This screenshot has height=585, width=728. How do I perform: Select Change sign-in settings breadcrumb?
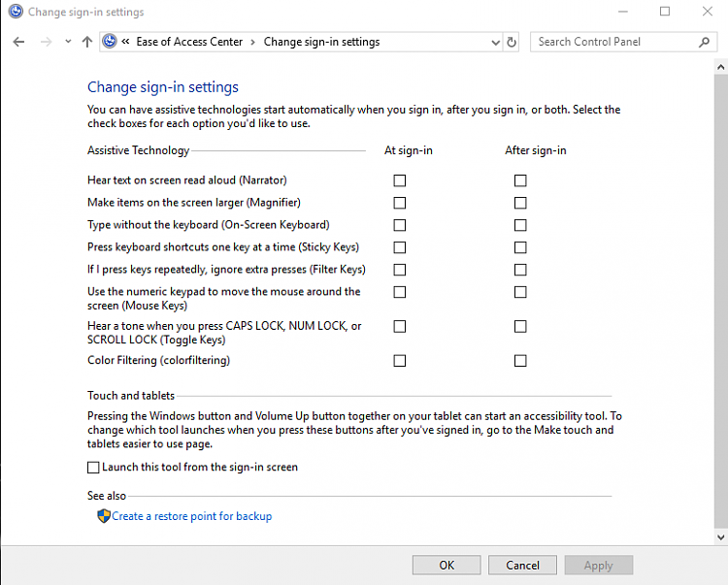pos(321,42)
